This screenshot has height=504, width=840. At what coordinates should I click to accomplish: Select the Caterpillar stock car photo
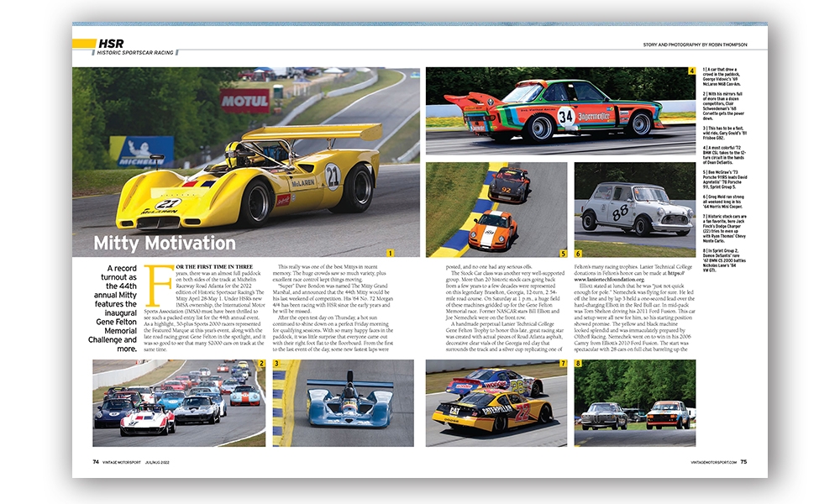496,402
